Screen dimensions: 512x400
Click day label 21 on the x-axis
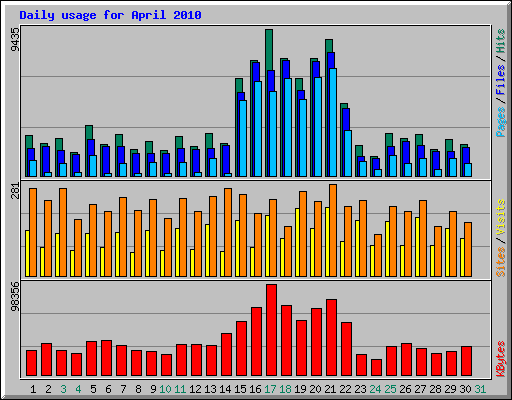(x=330, y=389)
